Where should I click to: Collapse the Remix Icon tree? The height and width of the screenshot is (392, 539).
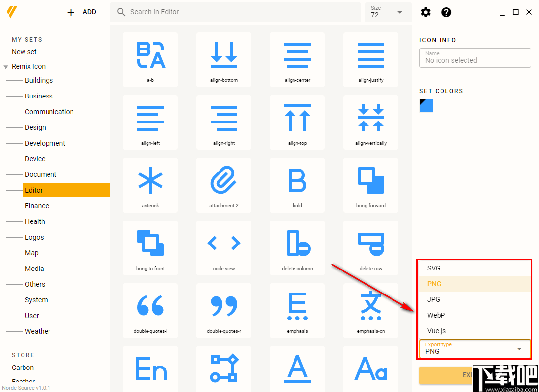(5, 66)
